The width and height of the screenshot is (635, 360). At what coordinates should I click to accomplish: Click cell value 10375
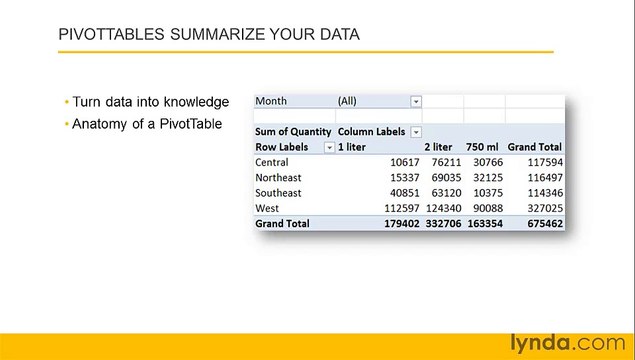click(x=488, y=193)
